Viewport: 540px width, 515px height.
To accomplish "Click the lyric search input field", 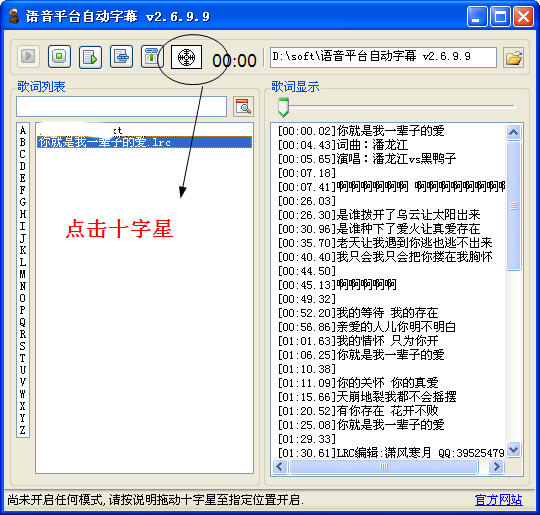I will 121,106.
